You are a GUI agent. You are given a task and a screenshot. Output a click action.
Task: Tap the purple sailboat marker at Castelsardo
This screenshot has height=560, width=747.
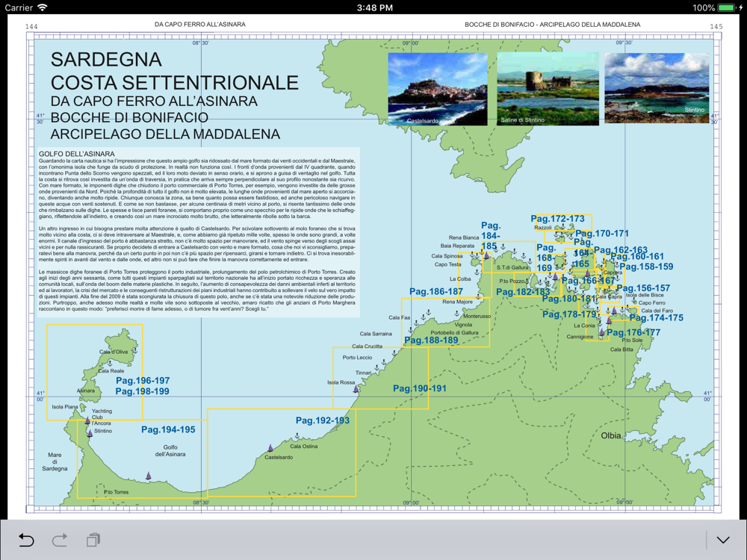click(270, 448)
